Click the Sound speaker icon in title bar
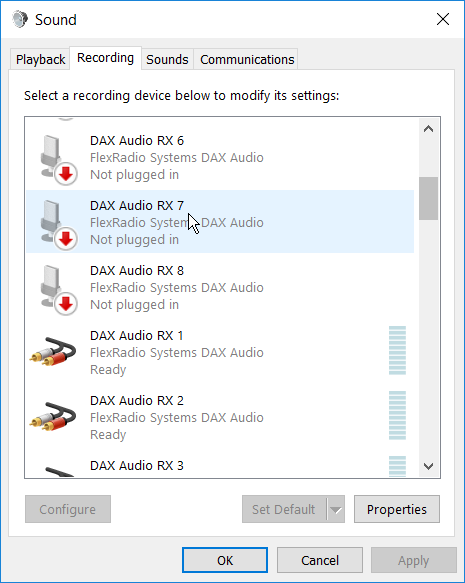Image resolution: width=465 pixels, height=583 pixels. pos(20,19)
